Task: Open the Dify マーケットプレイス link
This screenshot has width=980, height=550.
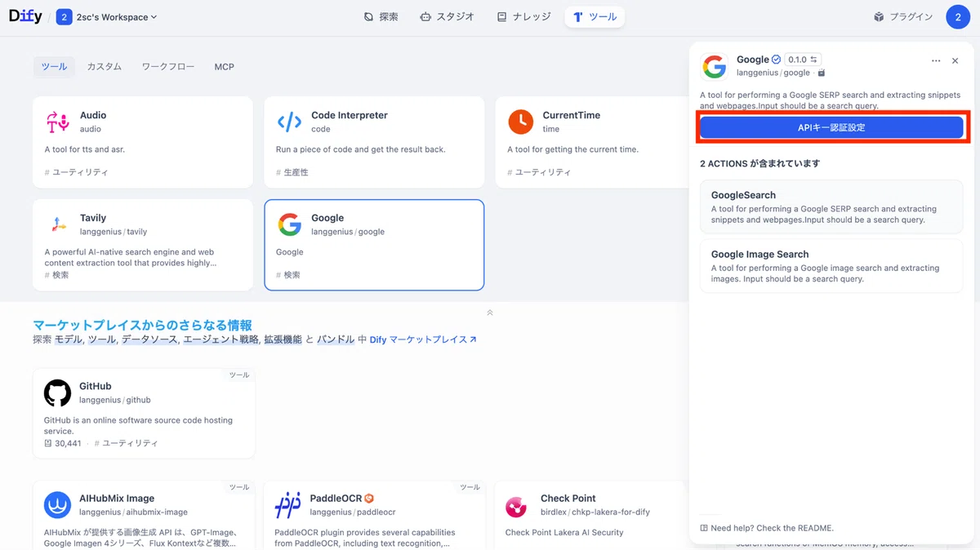Action: tap(423, 339)
